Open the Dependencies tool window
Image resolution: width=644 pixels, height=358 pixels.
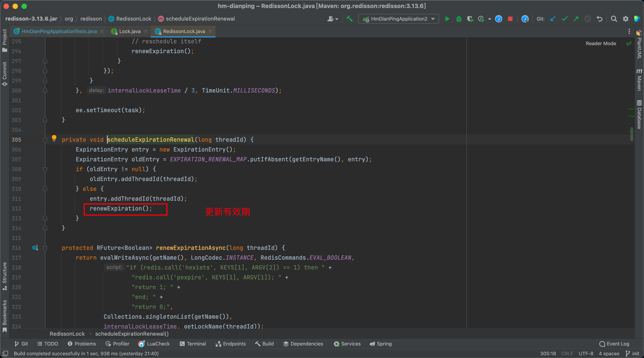303,344
